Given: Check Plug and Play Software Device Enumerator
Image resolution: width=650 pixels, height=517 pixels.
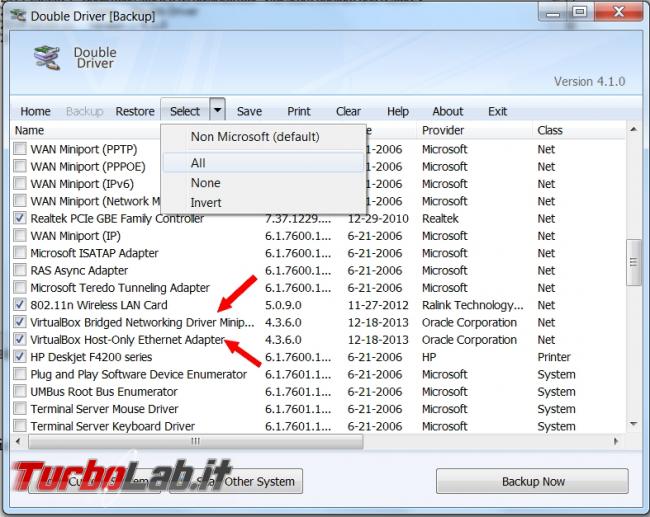Looking at the screenshot, I should pyautogui.click(x=20, y=374).
